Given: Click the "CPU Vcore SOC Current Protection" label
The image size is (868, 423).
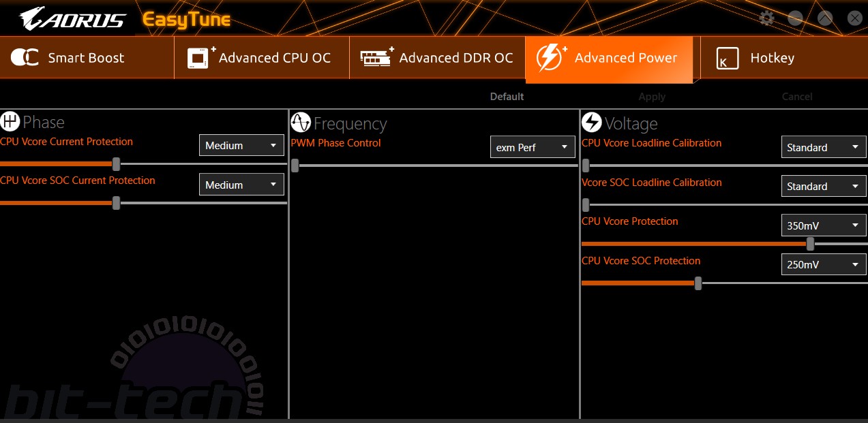Looking at the screenshot, I should click(78, 181).
